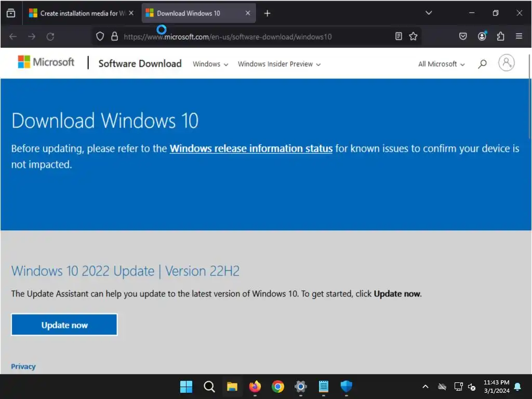Expand the Windows dropdown menu
532x399 pixels.
pyautogui.click(x=210, y=64)
